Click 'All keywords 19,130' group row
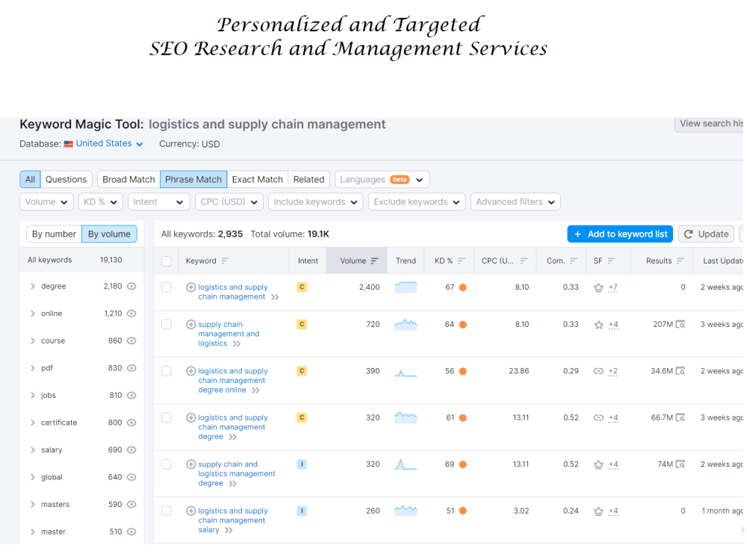This screenshot has height=560, width=747. click(x=81, y=260)
